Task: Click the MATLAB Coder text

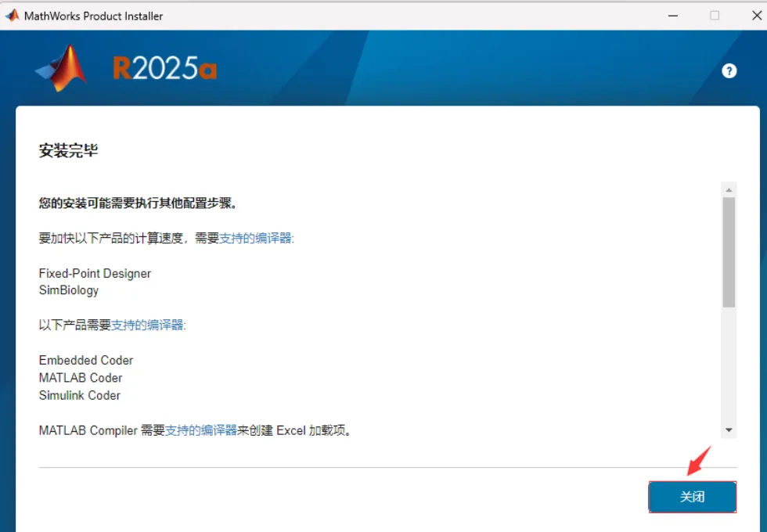Action: [80, 378]
